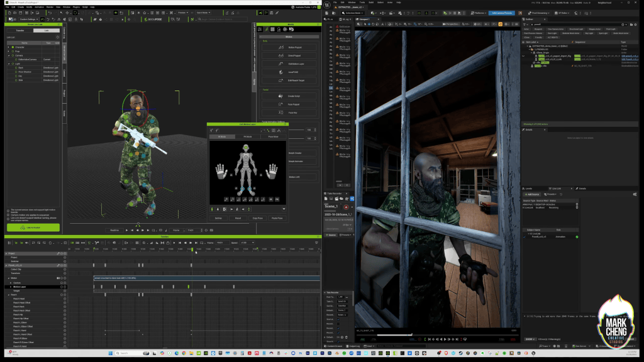This screenshot has height=362, width=644.
Task: Click the Select arrow tool in iClone toolbar
Action: pyautogui.click(x=61, y=13)
